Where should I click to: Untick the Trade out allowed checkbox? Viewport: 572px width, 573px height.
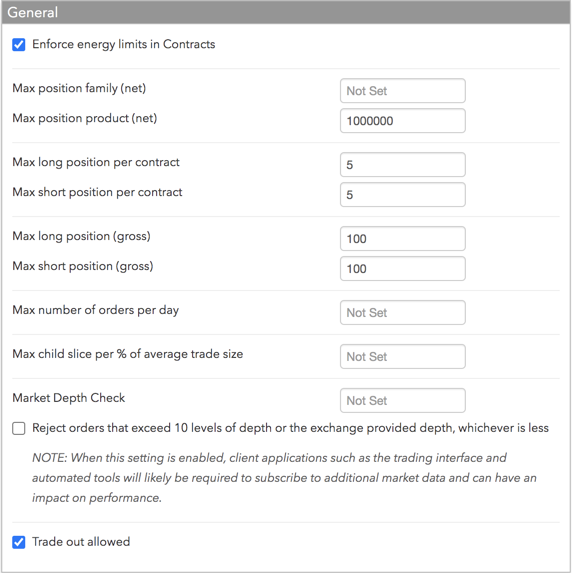[19, 542]
